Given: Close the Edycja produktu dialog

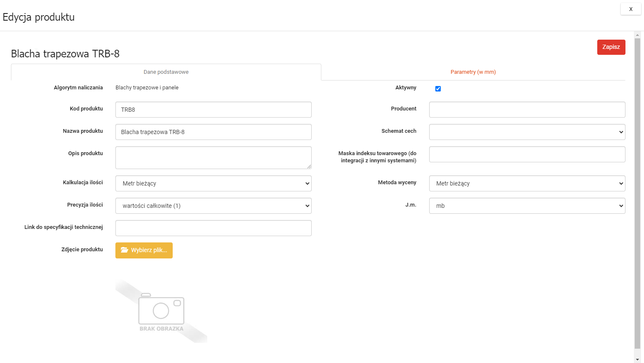Looking at the screenshot, I should [x=631, y=9].
